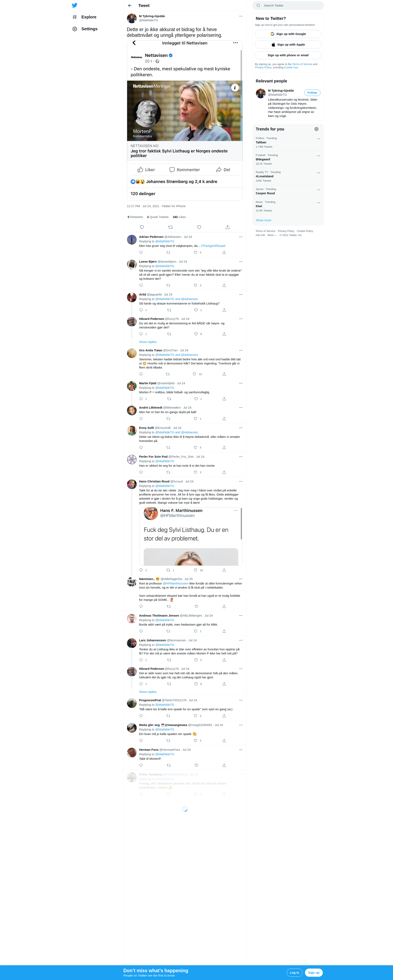The height and width of the screenshot is (980, 393).
Task: Share the main tweet using share icon
Action: point(227,227)
